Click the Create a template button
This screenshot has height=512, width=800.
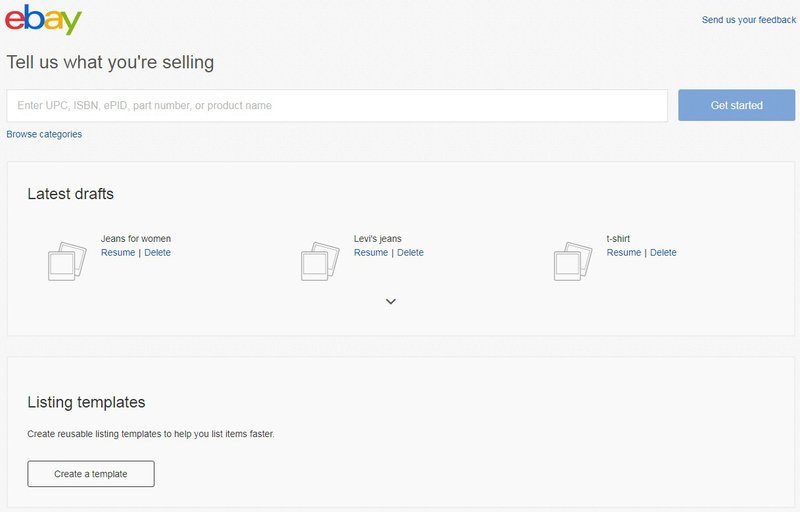[x=91, y=474]
